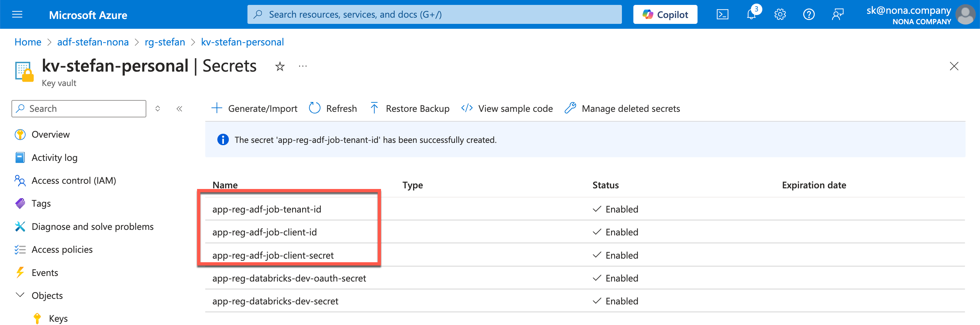Image resolution: width=980 pixels, height=325 pixels.
Task: Open the ellipsis more options beside title
Action: [x=303, y=66]
